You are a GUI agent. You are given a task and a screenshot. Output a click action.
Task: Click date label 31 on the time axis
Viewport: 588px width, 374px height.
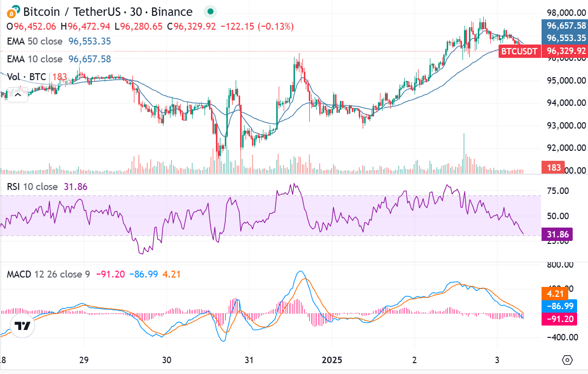pyautogui.click(x=249, y=360)
